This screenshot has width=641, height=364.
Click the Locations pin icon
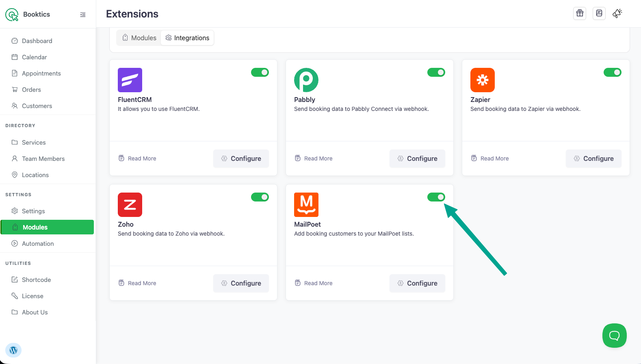15,175
